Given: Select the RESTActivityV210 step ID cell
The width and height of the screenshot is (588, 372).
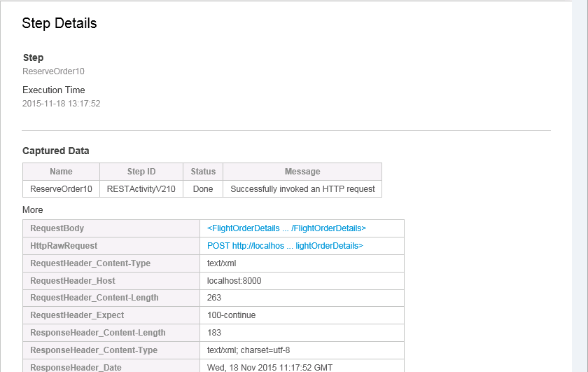Looking at the screenshot, I should (141, 189).
